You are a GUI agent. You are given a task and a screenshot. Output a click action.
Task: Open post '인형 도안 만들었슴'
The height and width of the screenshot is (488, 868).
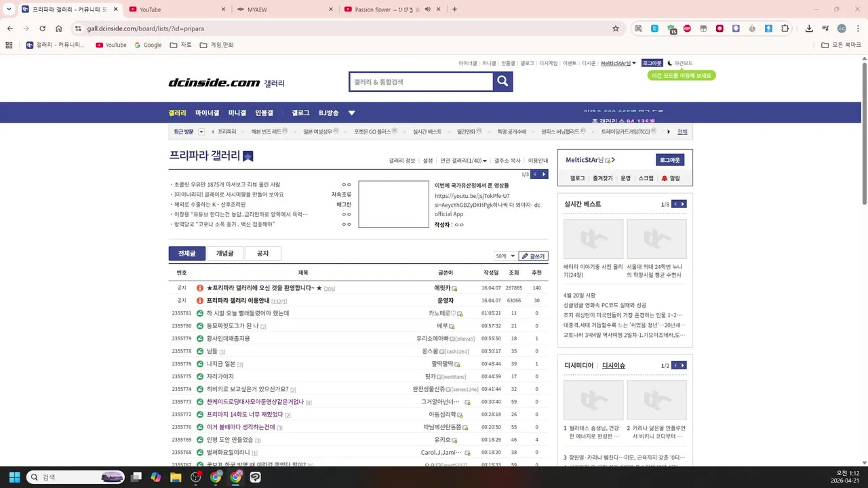[x=230, y=440]
